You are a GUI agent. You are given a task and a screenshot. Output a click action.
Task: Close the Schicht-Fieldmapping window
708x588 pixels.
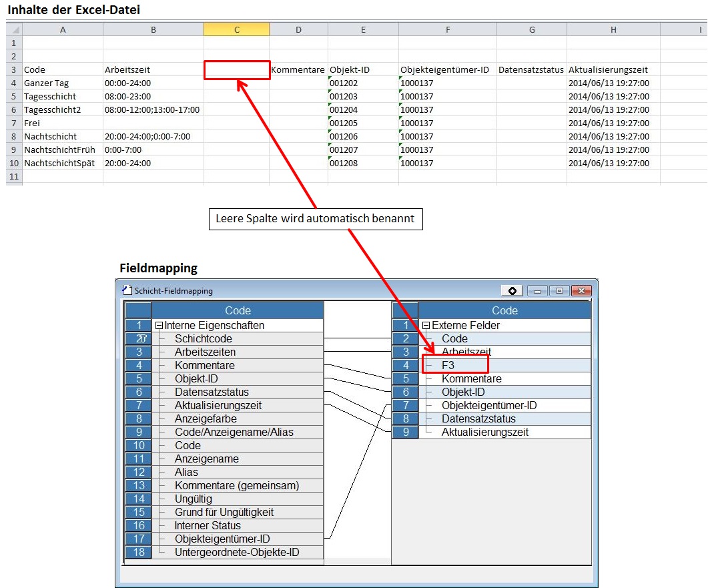(581, 290)
